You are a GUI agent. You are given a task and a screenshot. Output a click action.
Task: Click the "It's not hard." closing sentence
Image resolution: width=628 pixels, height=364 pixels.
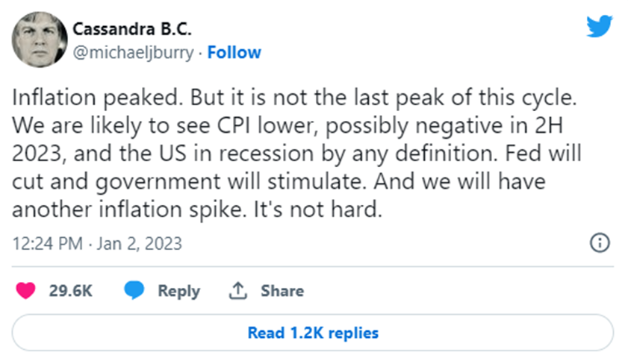pos(335,210)
